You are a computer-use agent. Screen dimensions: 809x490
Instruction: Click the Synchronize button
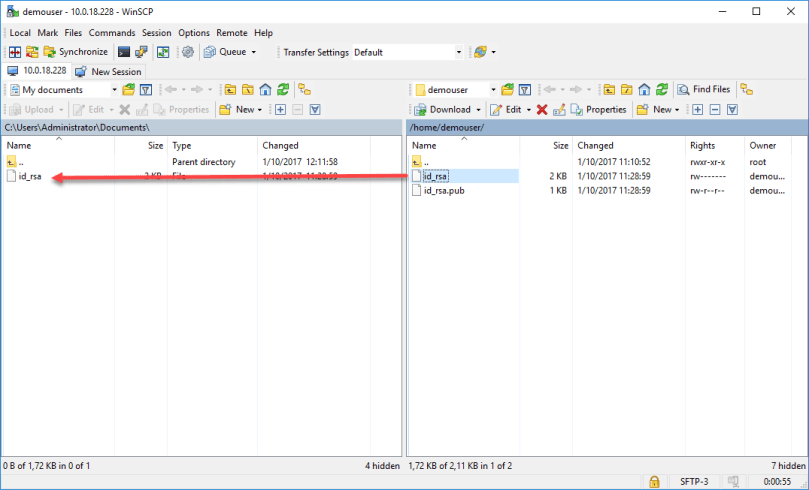[76, 52]
